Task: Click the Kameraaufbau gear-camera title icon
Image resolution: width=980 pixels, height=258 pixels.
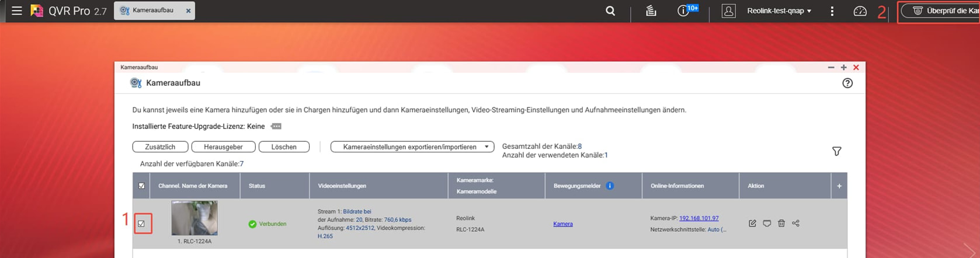Action: click(x=135, y=83)
